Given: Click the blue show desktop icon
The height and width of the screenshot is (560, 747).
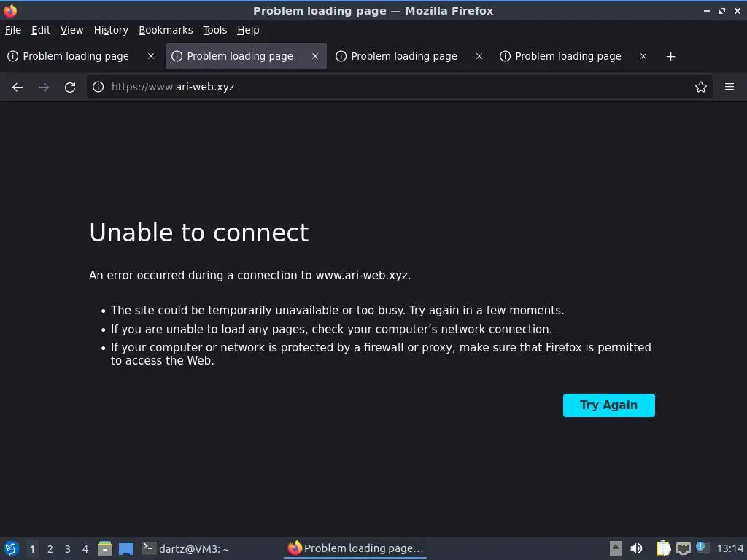Looking at the screenshot, I should tap(126, 548).
